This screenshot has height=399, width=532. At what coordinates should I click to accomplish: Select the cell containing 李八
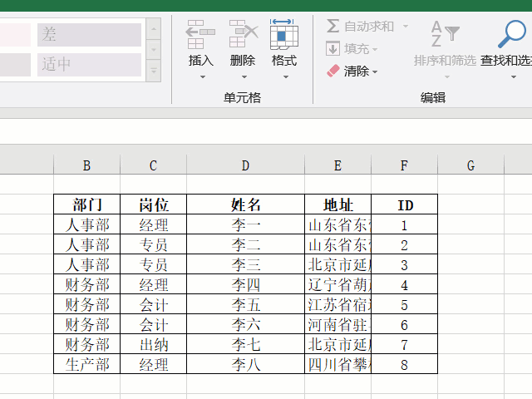246,364
